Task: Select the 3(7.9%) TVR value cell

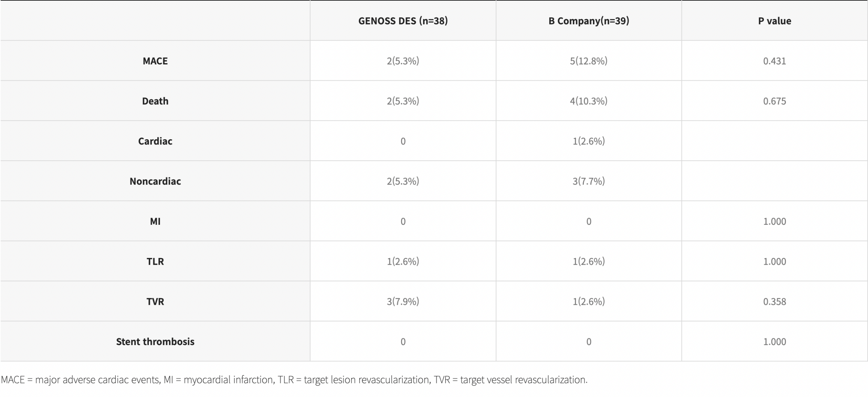Action: [403, 301]
